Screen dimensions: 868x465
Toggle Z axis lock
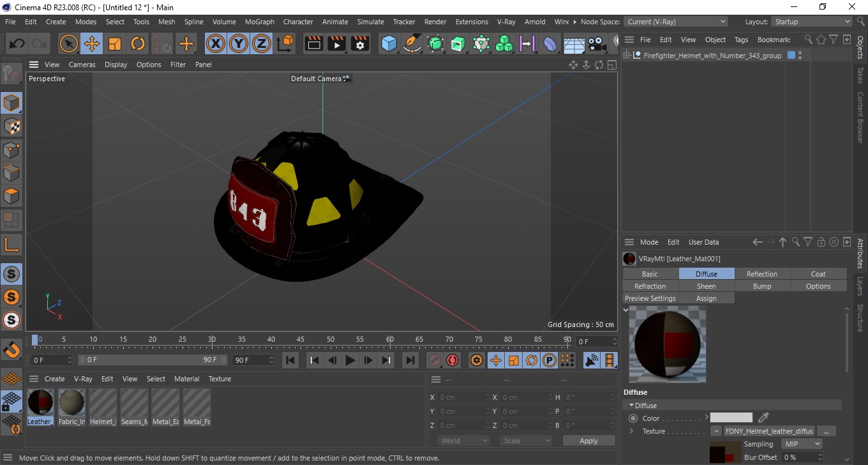tap(262, 43)
